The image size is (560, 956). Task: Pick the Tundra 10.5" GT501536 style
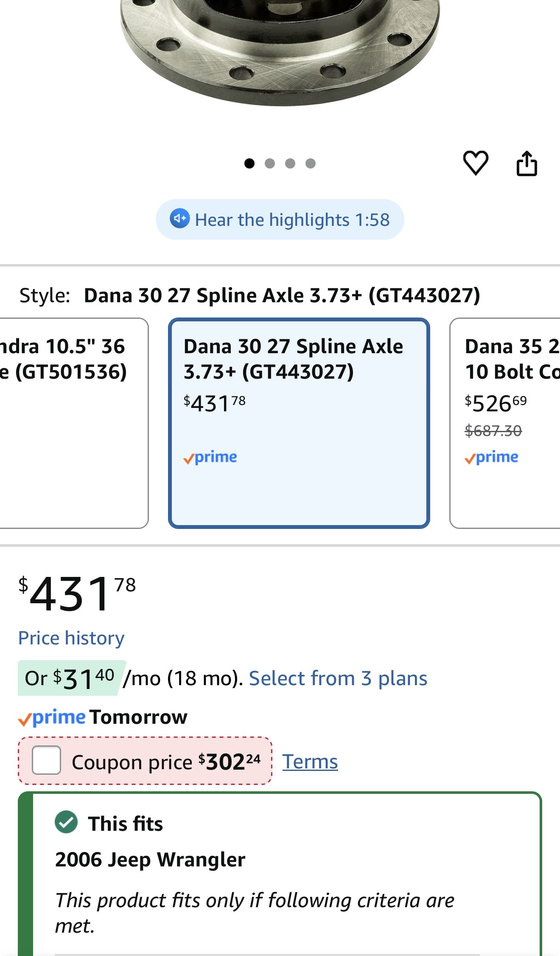72,423
